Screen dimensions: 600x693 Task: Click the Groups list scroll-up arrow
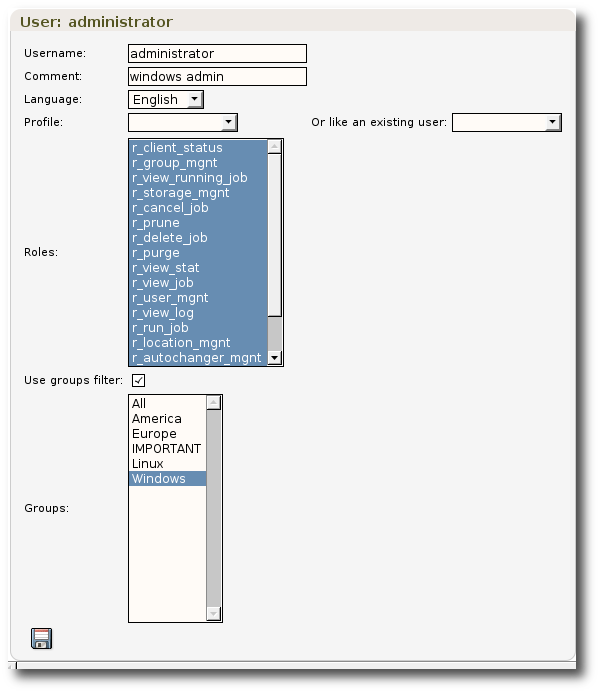click(213, 403)
